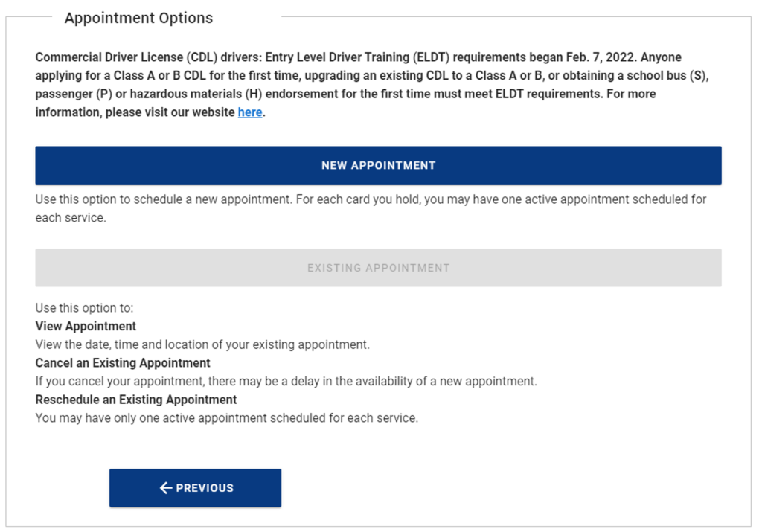Click the 'If you cancel your appointment' sentence
762x532 pixels.
[286, 381]
